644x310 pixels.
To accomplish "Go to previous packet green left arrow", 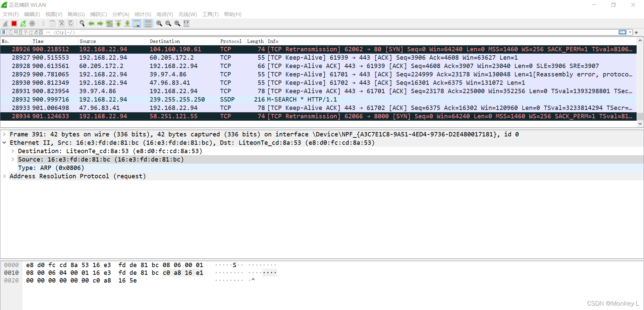I will coord(91,23).
